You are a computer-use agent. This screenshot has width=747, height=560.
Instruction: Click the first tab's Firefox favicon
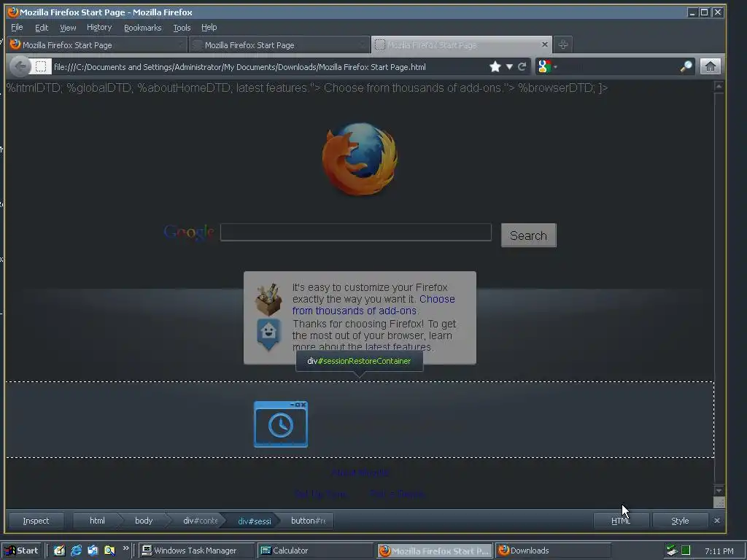click(x=15, y=44)
